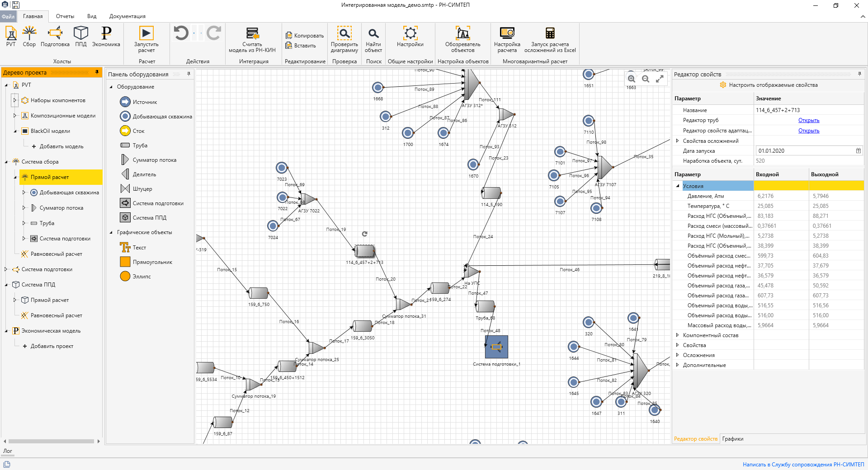Collapse the ribbon with the chevron
Viewport: 868px width, 470px height.
(x=863, y=16)
